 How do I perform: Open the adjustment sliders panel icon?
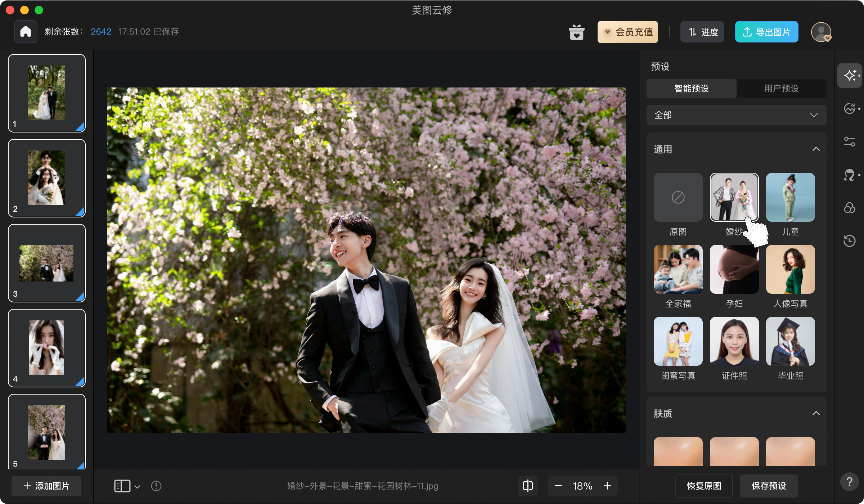(850, 141)
